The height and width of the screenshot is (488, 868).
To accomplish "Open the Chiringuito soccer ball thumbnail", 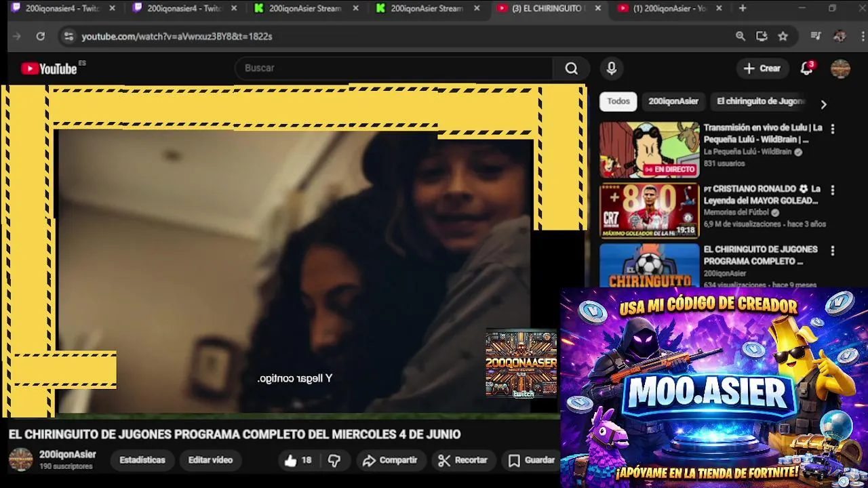I will point(649,266).
